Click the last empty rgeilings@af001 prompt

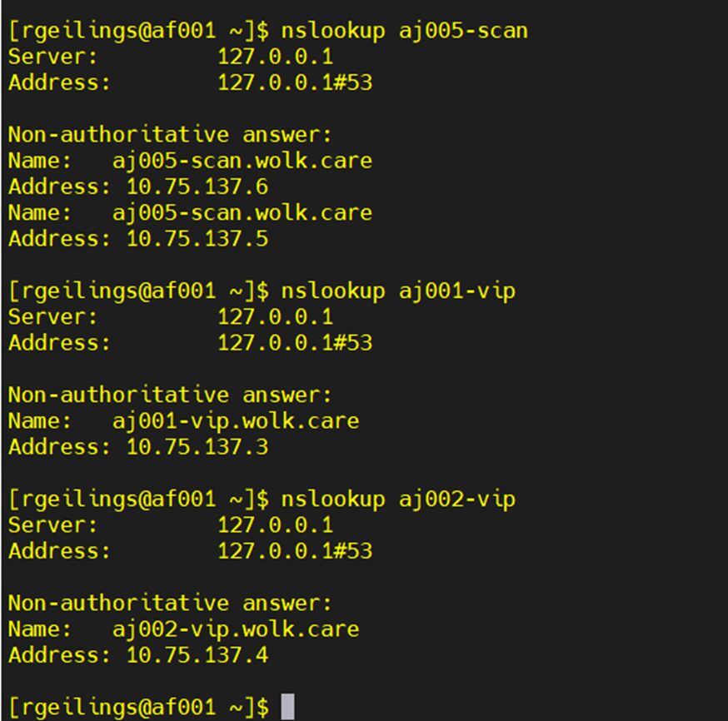138,707
